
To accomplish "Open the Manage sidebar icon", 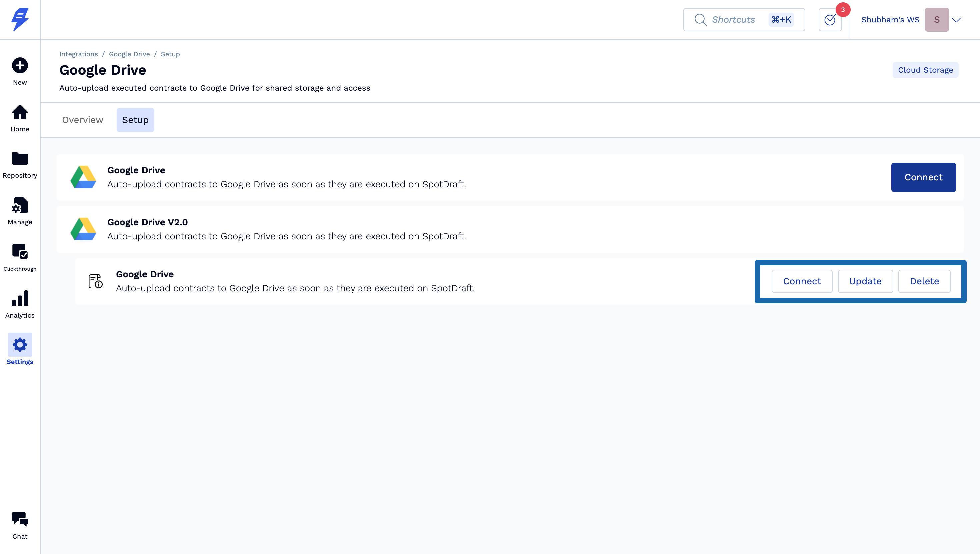I will [x=20, y=205].
